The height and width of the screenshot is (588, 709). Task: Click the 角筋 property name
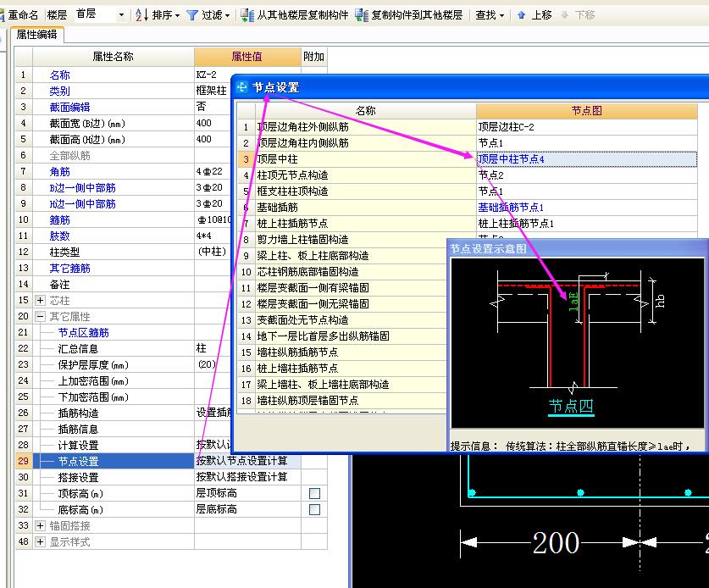click(x=59, y=171)
